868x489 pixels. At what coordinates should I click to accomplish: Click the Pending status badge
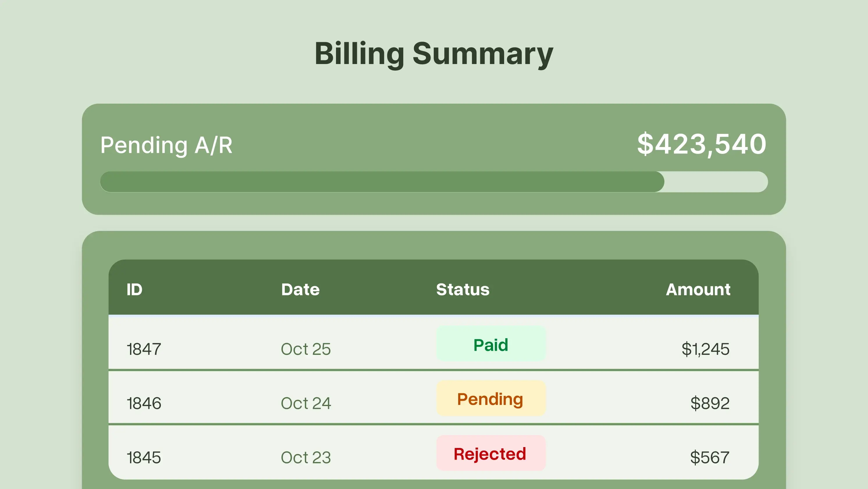point(491,398)
